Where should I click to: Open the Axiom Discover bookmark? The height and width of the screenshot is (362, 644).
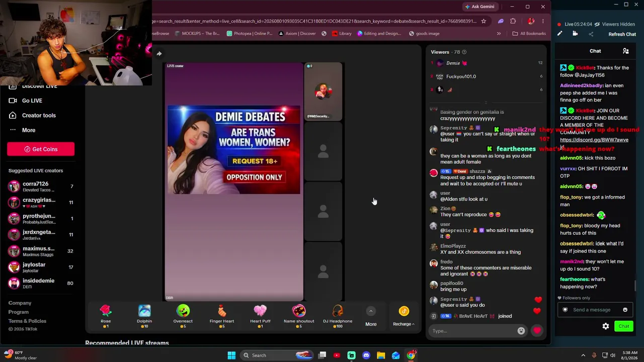296,34
